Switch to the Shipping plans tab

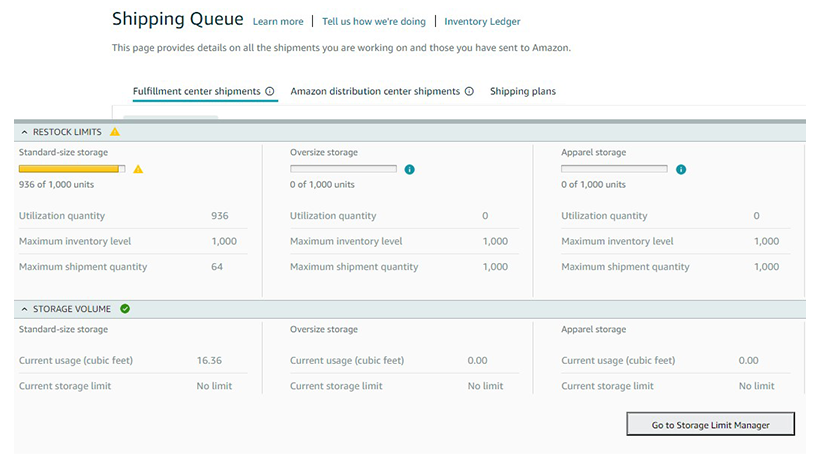523,91
